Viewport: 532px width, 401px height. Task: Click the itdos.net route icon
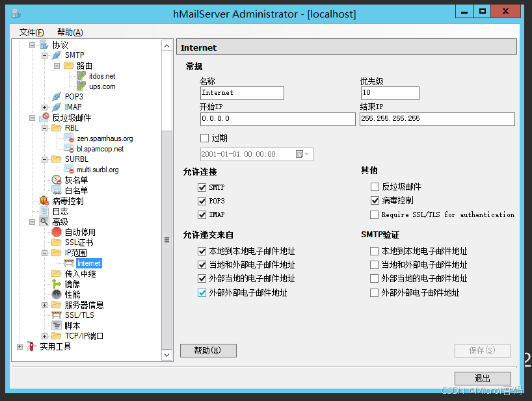pyautogui.click(x=81, y=76)
